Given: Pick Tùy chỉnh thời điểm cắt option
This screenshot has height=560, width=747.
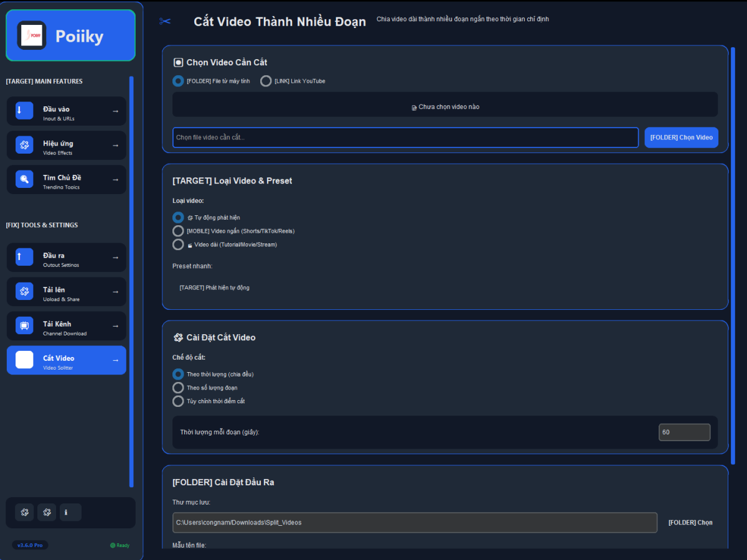Looking at the screenshot, I should [x=178, y=401].
